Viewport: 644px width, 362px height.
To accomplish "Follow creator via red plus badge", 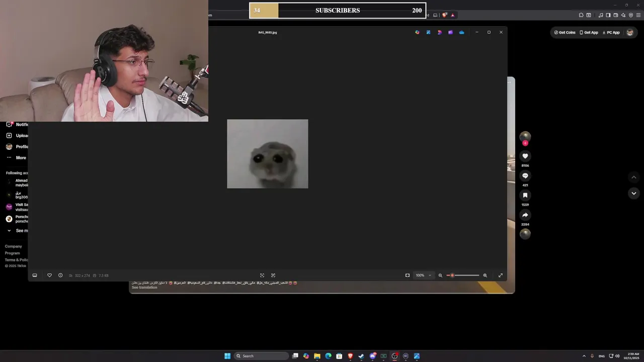I will coord(525,143).
